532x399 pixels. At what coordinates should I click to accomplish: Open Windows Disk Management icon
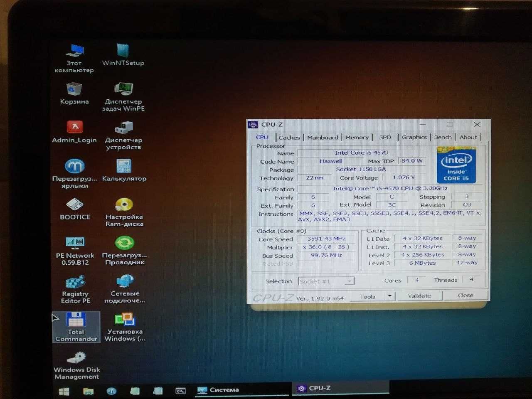point(77,365)
